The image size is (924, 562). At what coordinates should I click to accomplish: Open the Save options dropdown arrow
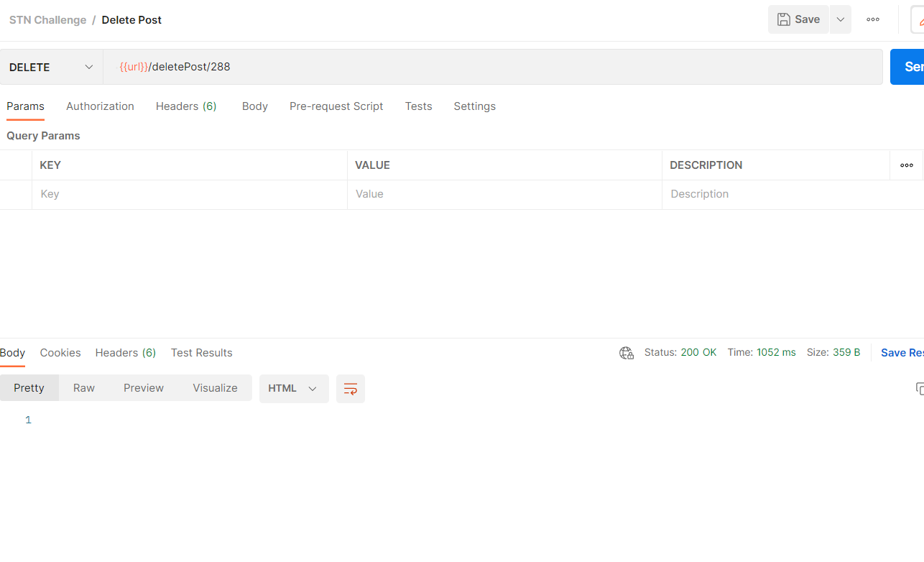pos(841,19)
